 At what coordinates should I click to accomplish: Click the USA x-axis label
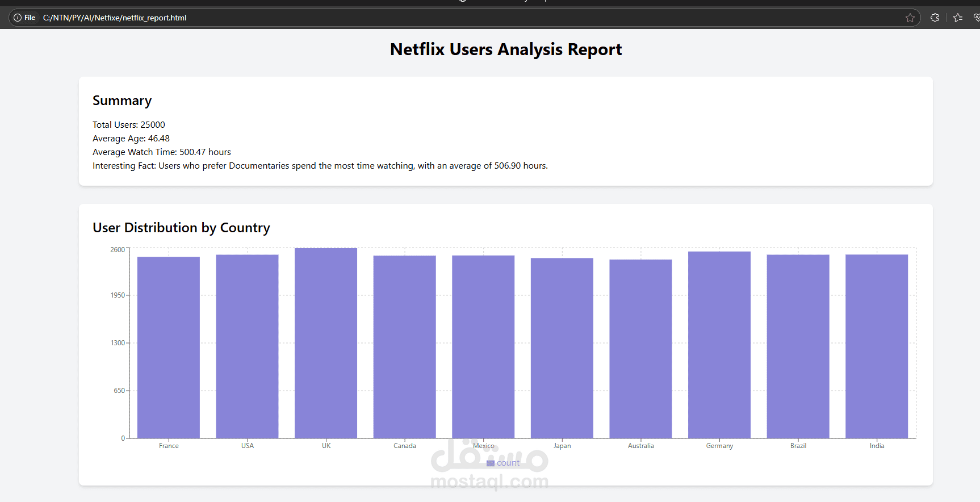tap(248, 446)
